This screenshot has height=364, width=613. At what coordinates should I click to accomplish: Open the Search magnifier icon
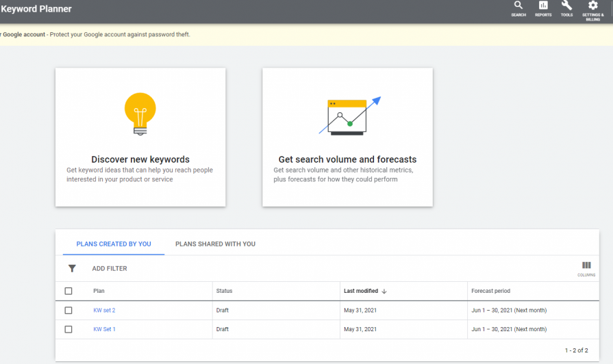pos(518,5)
